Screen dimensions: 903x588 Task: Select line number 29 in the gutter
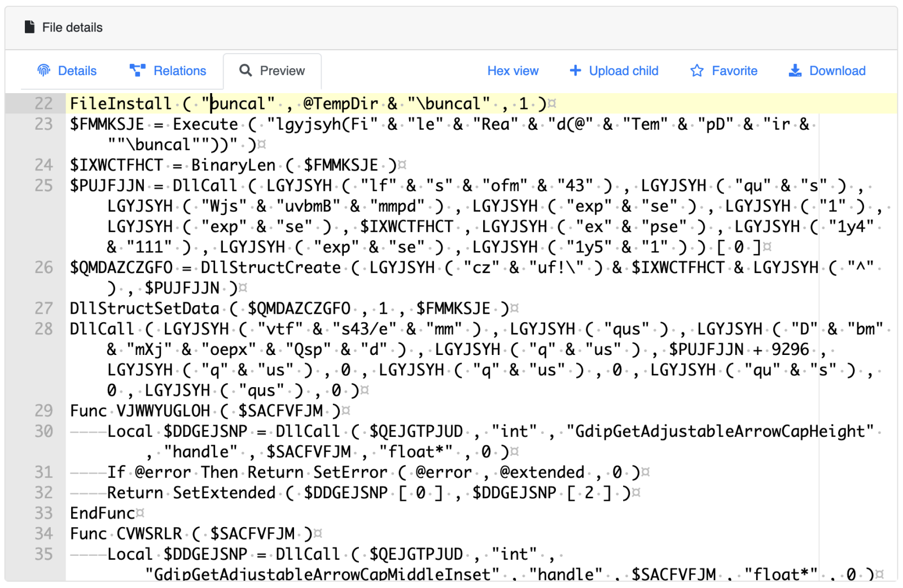point(43,411)
